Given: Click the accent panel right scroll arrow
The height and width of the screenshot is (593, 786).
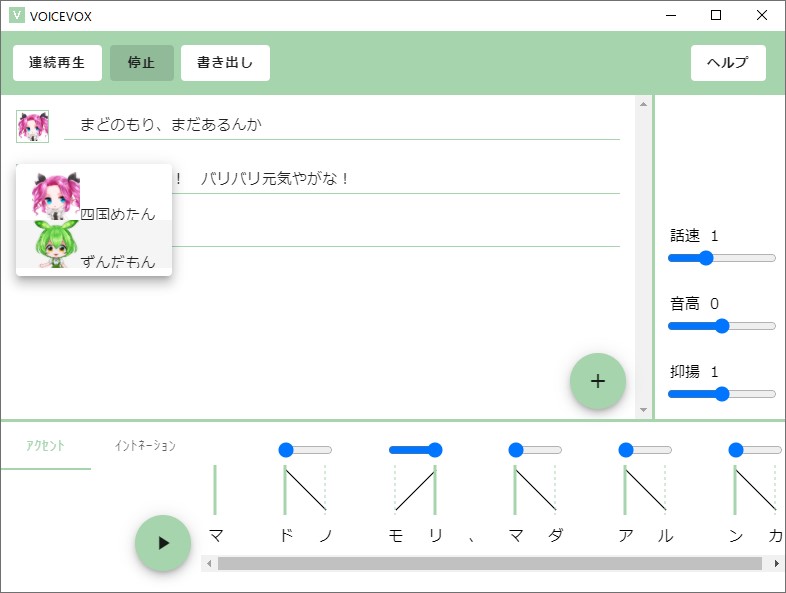Looking at the screenshot, I should pos(776,563).
